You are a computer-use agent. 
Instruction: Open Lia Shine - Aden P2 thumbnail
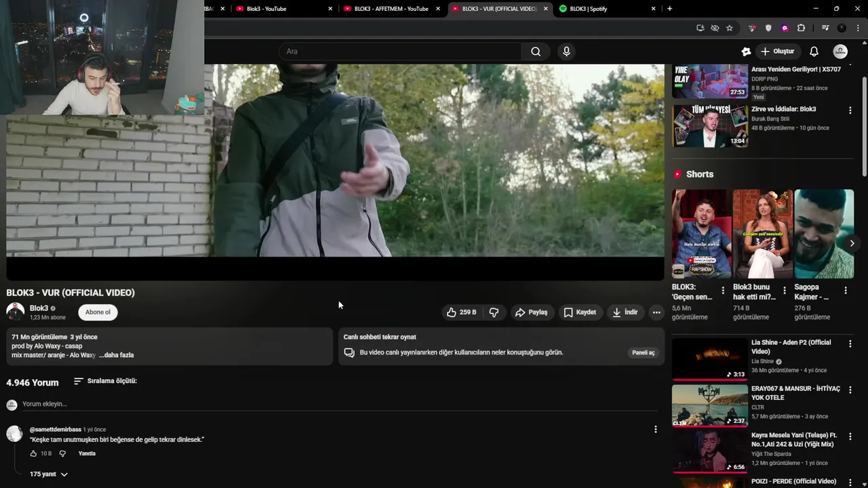pyautogui.click(x=710, y=359)
